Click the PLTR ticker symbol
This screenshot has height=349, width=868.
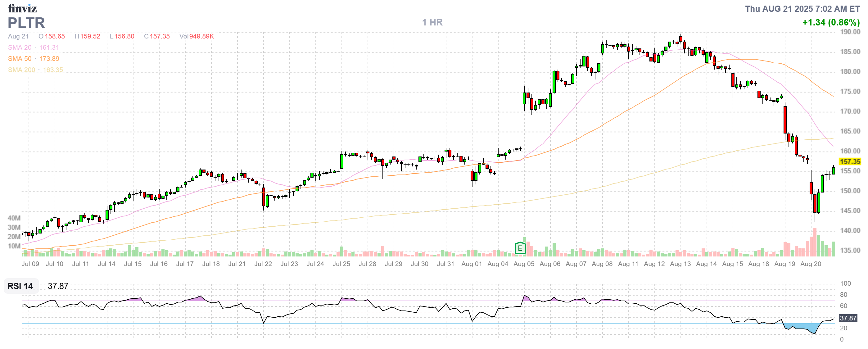coord(26,23)
